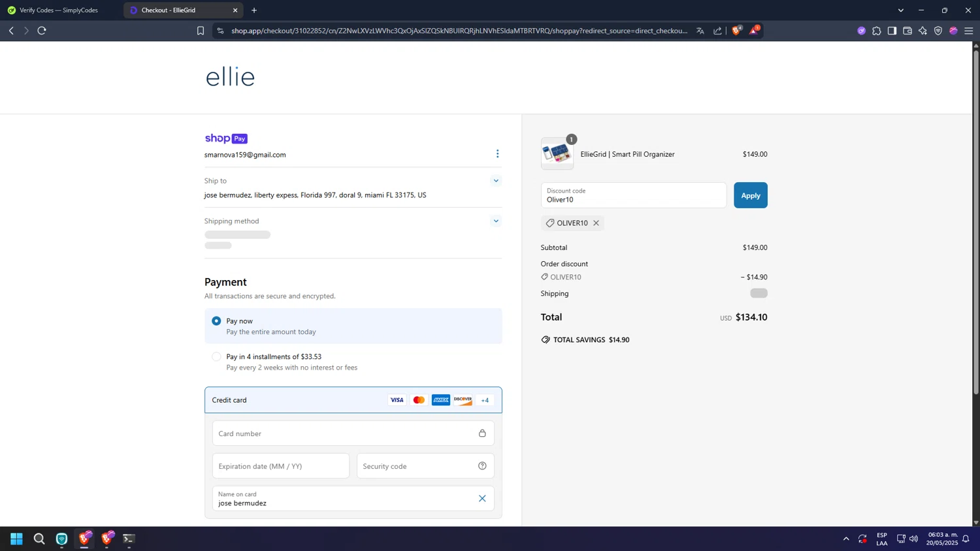
Task: Toggle the browser sidebar panel icon
Action: (892, 31)
